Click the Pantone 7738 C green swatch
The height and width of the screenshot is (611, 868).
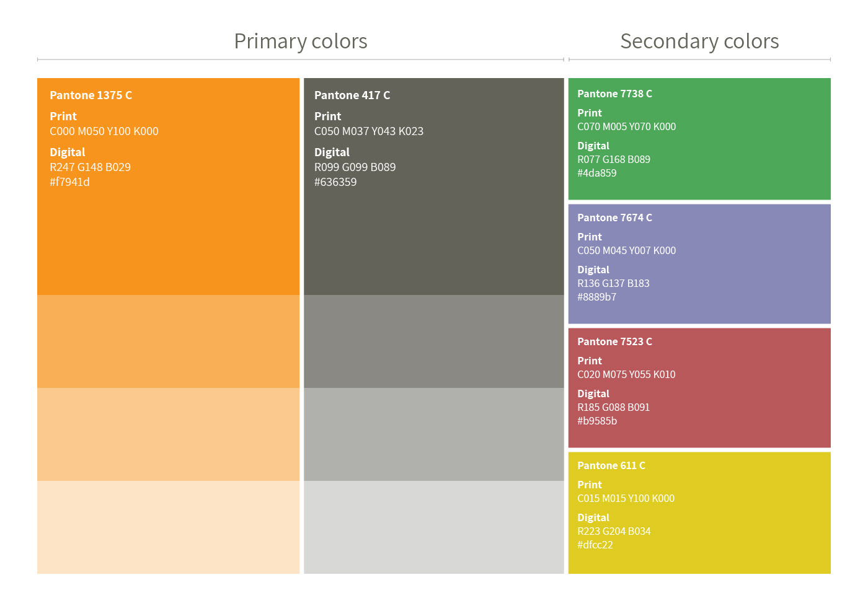coord(699,139)
